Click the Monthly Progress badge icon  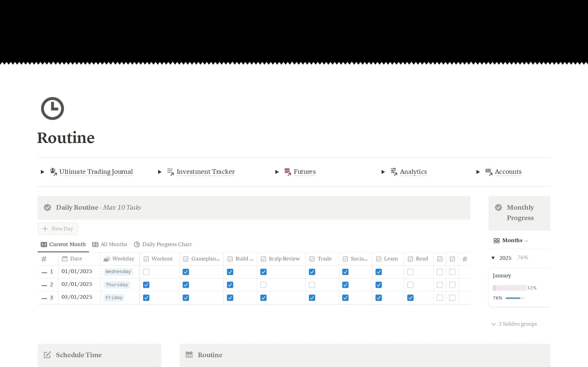(x=498, y=208)
